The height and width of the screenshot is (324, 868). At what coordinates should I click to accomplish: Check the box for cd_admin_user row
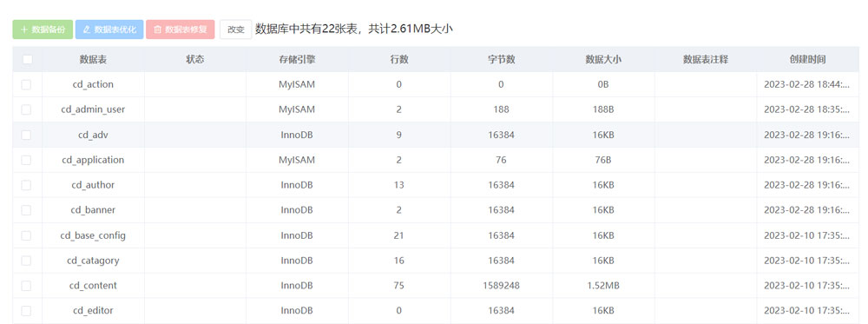tap(26, 109)
